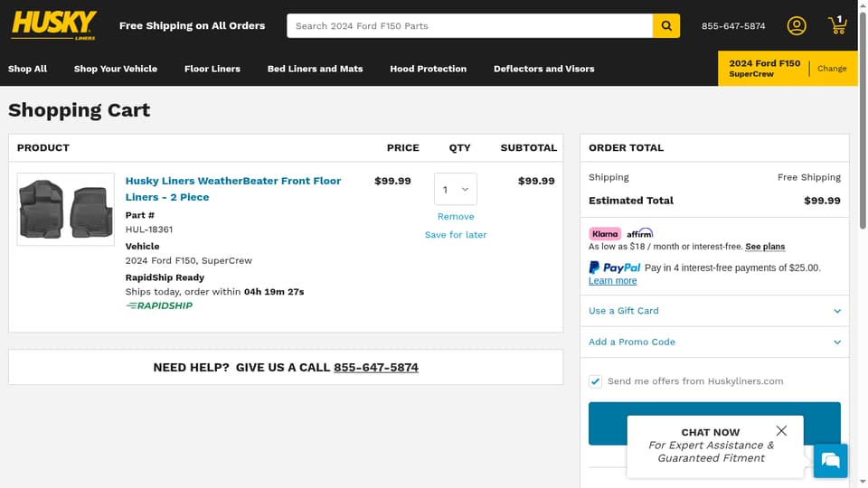This screenshot has height=488, width=868.
Task: Open the Hood Protection menu
Action: 428,69
